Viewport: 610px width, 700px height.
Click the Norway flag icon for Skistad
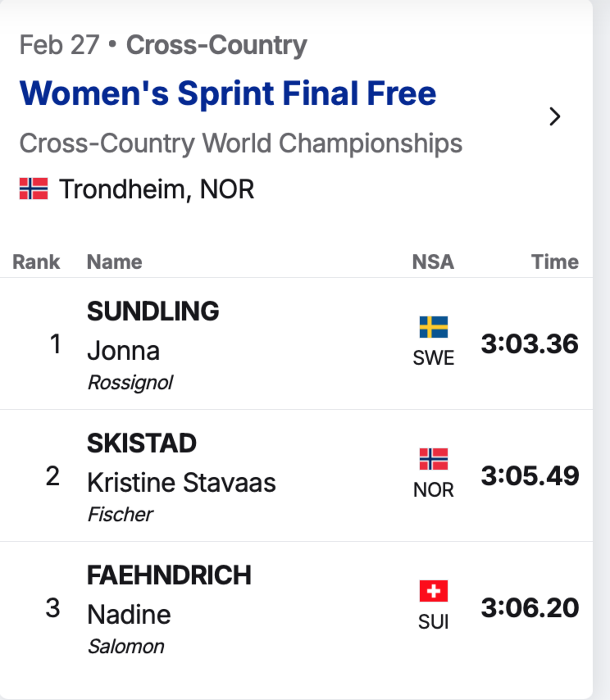click(x=434, y=459)
